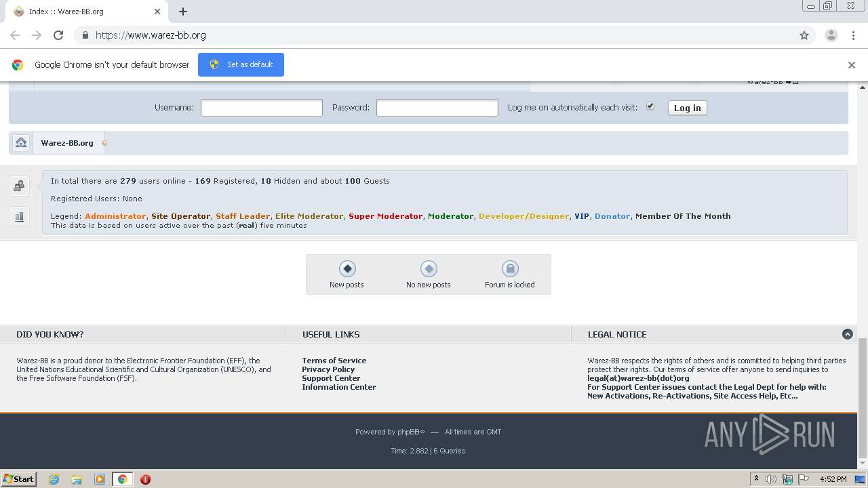Click the taskbar clock 4:52 PM
The height and width of the screenshot is (488, 868).
tap(833, 479)
